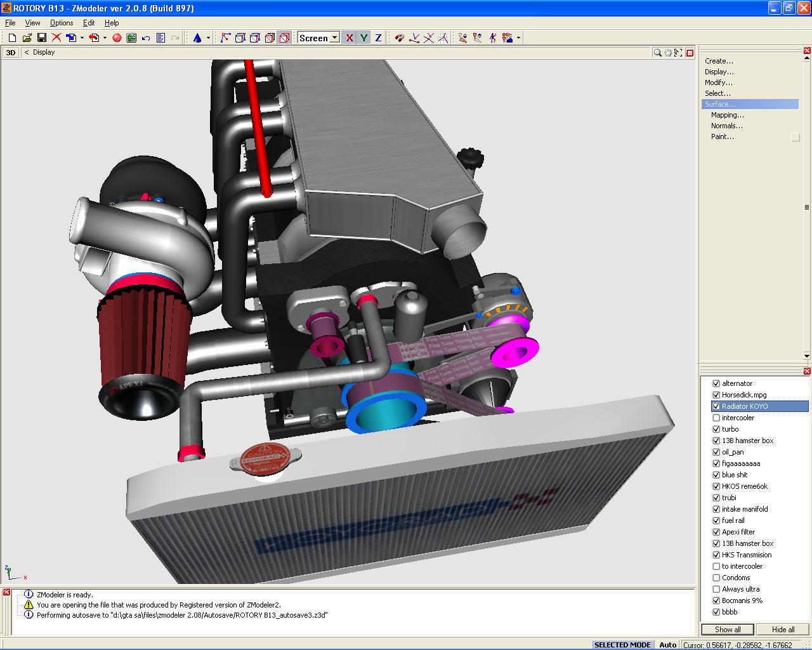Open the blue cone icon dropdown arrow
The height and width of the screenshot is (650, 812).
click(208, 38)
